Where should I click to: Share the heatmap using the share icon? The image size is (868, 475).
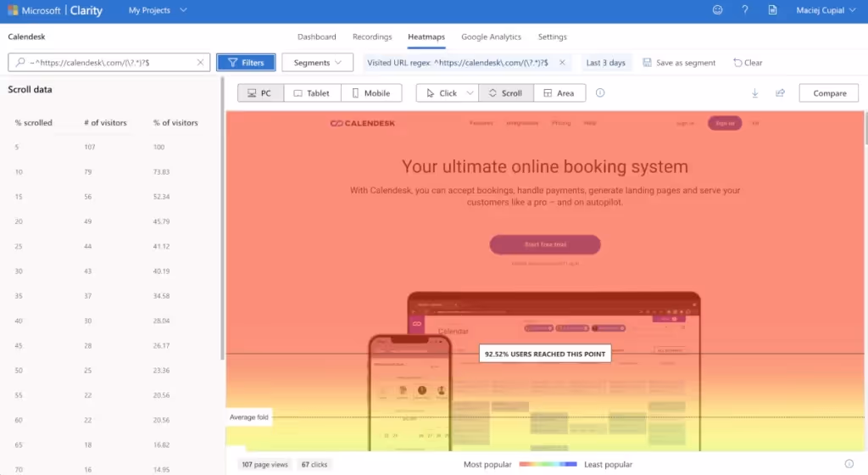780,93
